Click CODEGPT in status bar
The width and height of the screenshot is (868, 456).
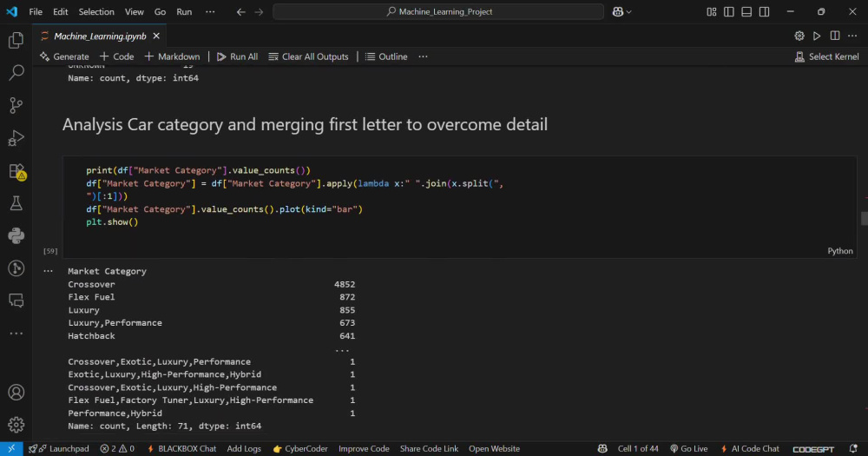tap(813, 449)
